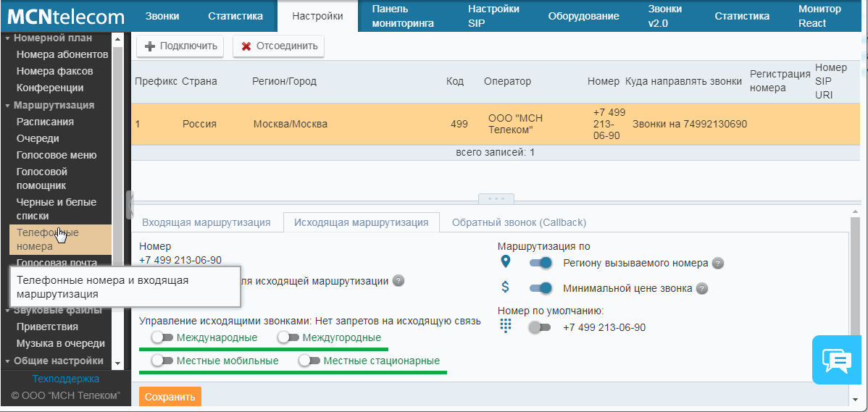The width and height of the screenshot is (868, 412).
Task: Toggle the Местные мобильные switch
Action: (162, 361)
